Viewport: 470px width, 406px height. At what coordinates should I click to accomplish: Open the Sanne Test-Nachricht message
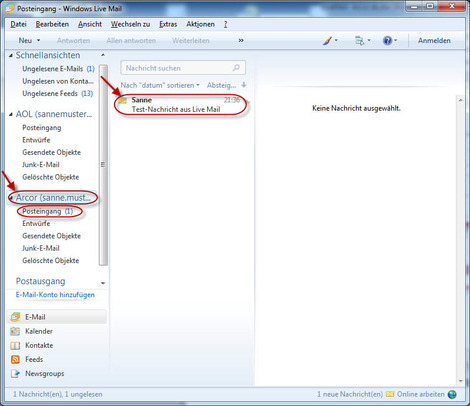coord(181,105)
